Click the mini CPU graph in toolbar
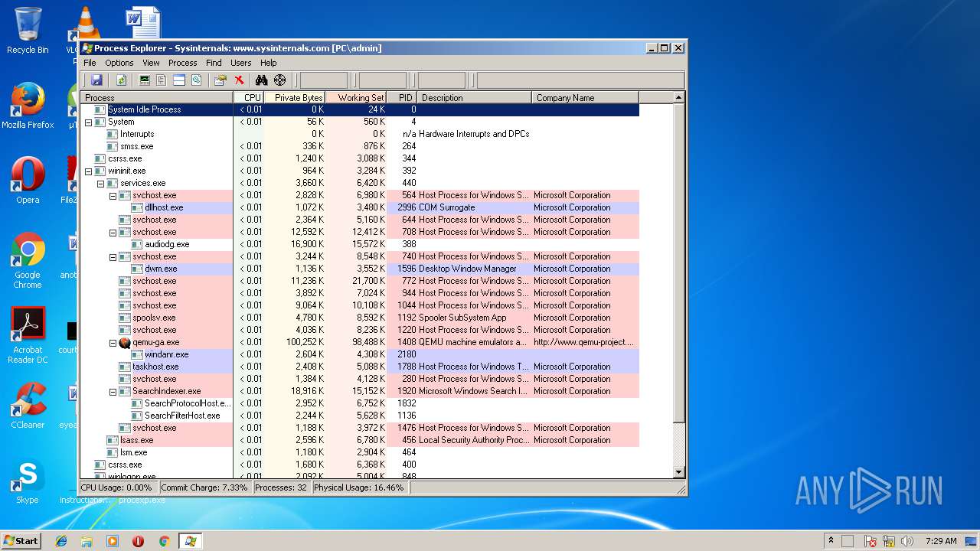The image size is (980, 551). (x=324, y=80)
